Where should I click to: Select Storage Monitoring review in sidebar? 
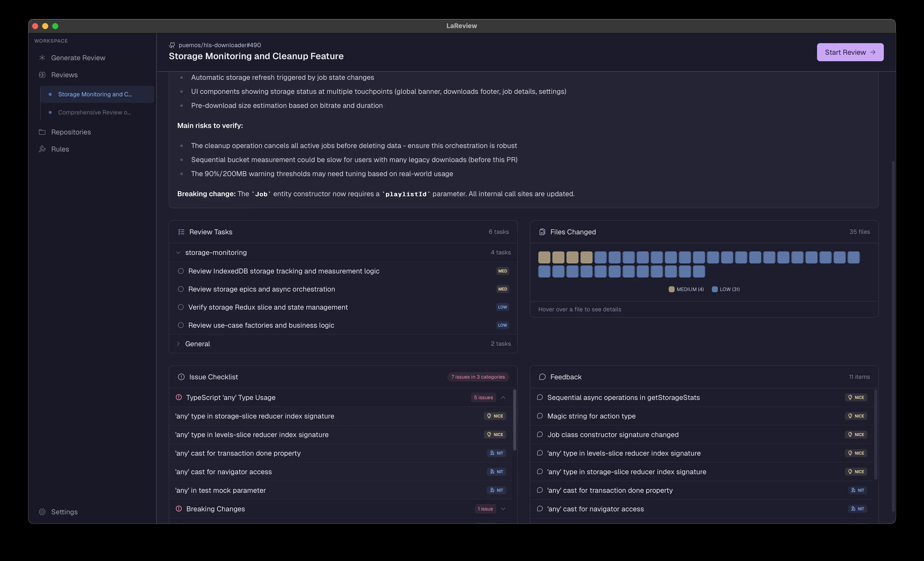coord(95,94)
